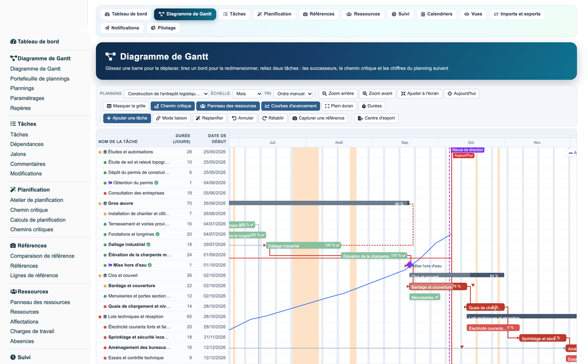Select the Consultation des entreprises task row
Viewport: 588px width, 364px height.
163,193
